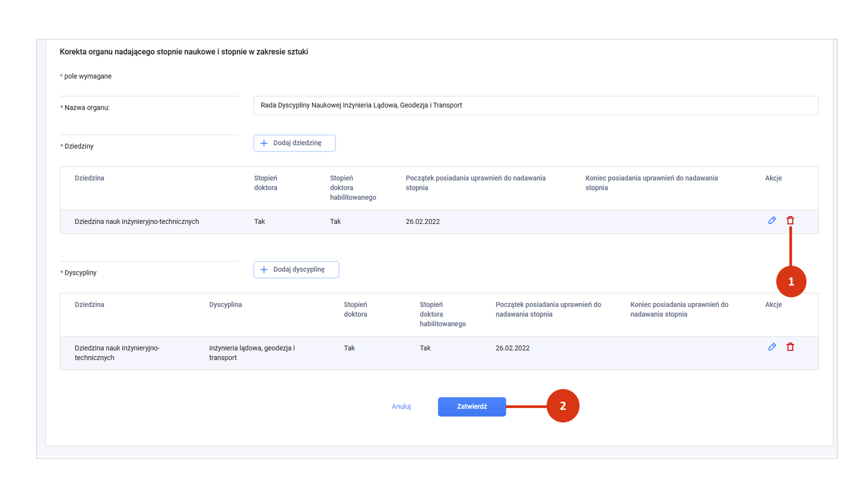868x488 pixels.
Task: Select 'inżynieria lądowa, geodezja i transport' cell
Action: (252, 353)
